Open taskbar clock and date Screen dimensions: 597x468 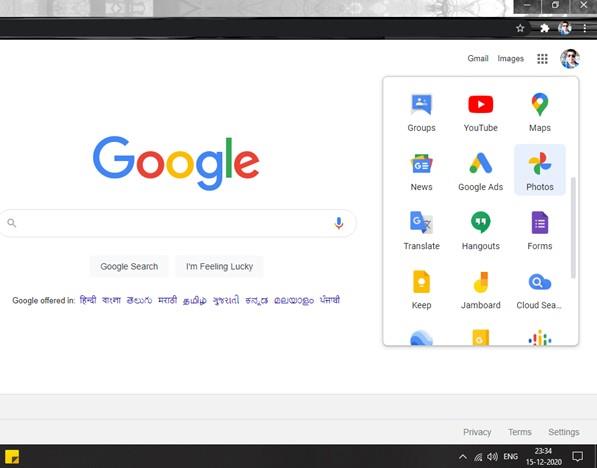pyautogui.click(x=543, y=456)
